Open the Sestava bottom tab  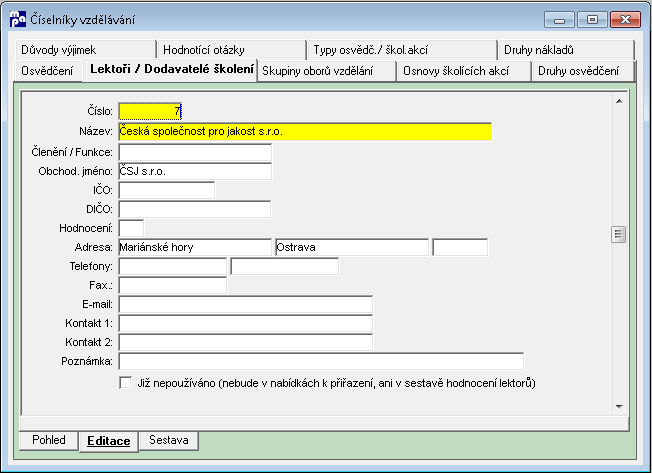pos(168,440)
